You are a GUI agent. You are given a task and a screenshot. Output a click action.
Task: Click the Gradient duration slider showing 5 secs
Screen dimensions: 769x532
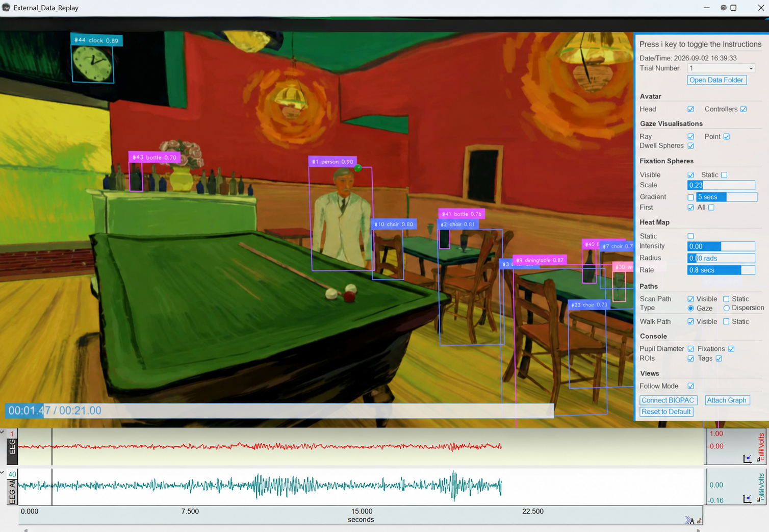click(727, 197)
